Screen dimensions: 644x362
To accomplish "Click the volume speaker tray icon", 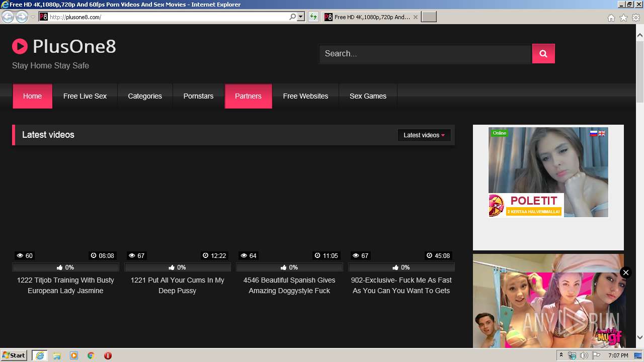I will point(584,355).
